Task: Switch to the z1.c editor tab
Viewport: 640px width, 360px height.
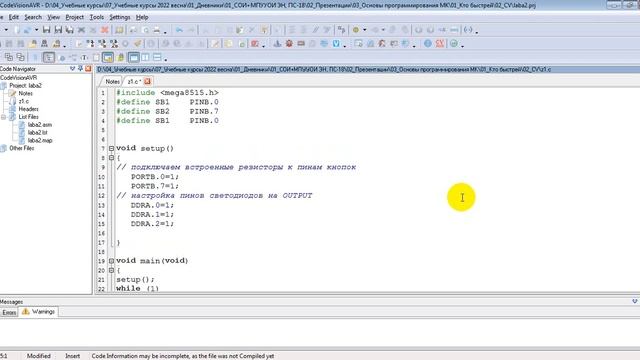Action: 134,82
